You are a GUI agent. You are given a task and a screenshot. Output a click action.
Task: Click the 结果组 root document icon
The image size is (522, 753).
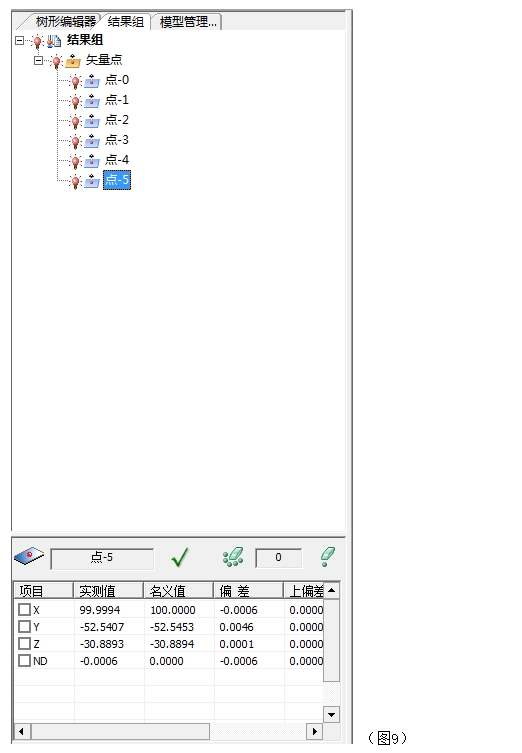54,41
